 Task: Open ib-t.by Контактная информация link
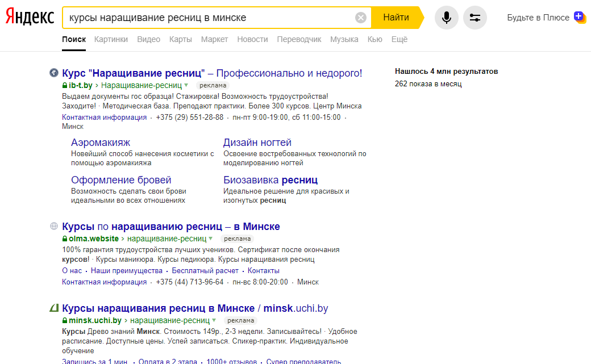click(x=105, y=117)
